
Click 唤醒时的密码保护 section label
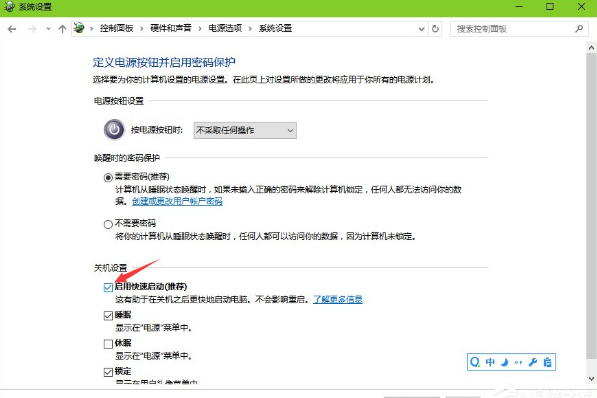tap(127, 158)
